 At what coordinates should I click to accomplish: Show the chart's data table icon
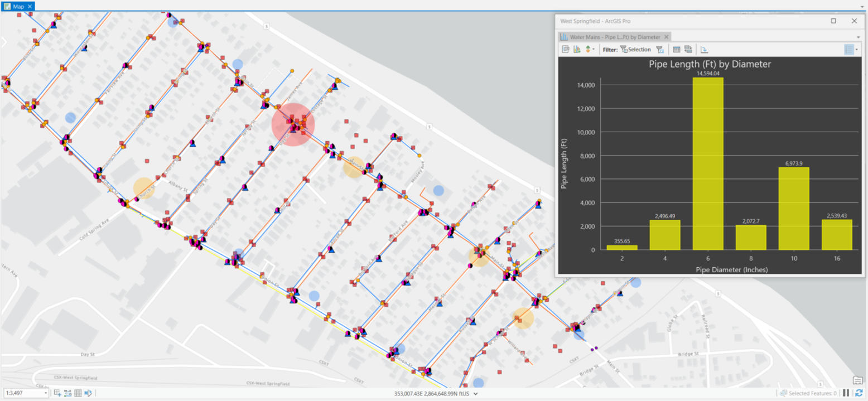[676, 49]
